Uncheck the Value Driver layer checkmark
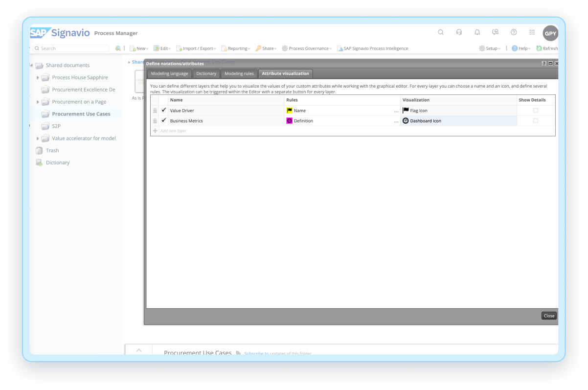The height and width of the screenshot is (390, 588). 163,110
